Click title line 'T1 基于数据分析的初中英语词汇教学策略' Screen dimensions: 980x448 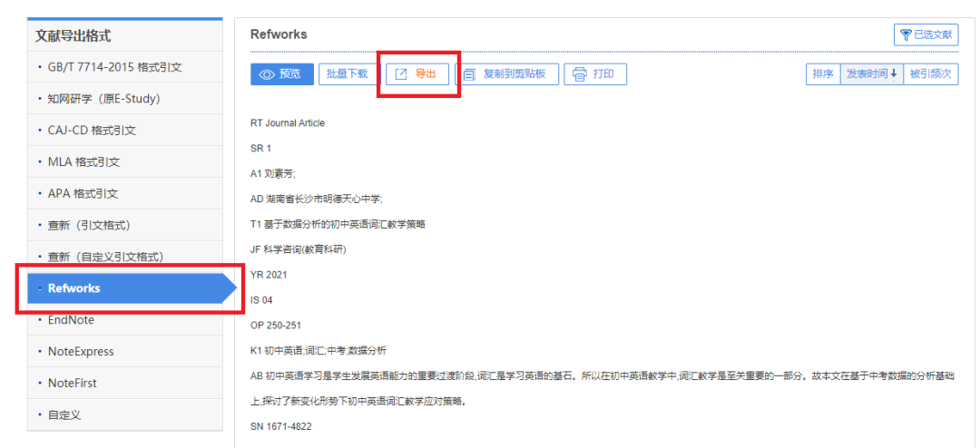[338, 224]
